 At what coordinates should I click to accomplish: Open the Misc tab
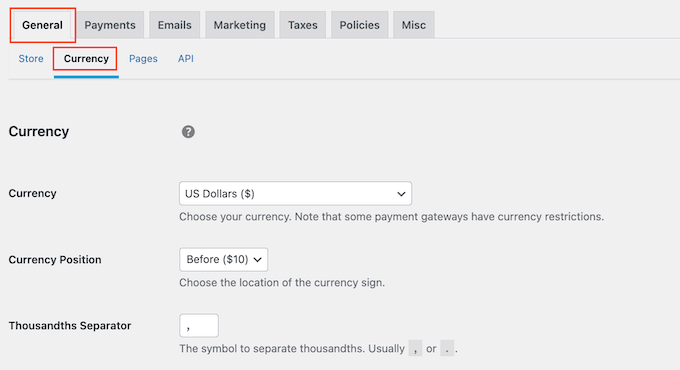pyautogui.click(x=414, y=25)
